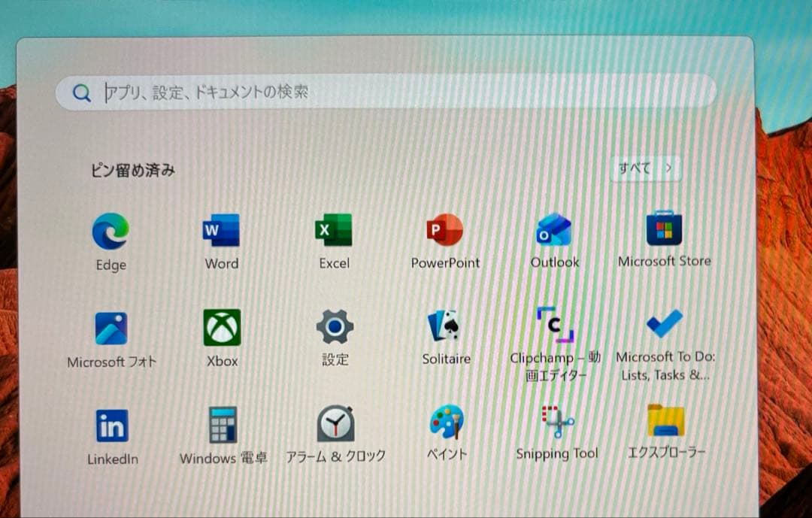Click the すべて all apps button
The height and width of the screenshot is (518, 812).
click(x=645, y=168)
